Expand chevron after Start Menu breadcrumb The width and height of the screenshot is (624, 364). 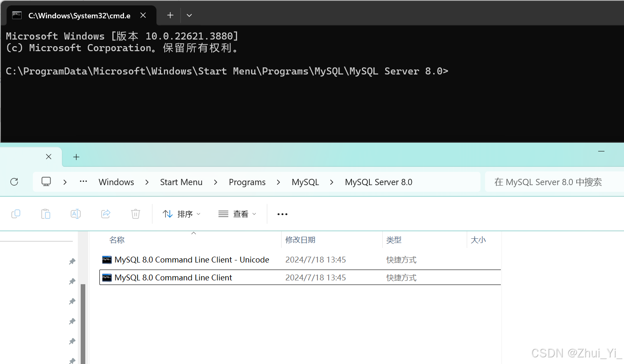coord(215,182)
